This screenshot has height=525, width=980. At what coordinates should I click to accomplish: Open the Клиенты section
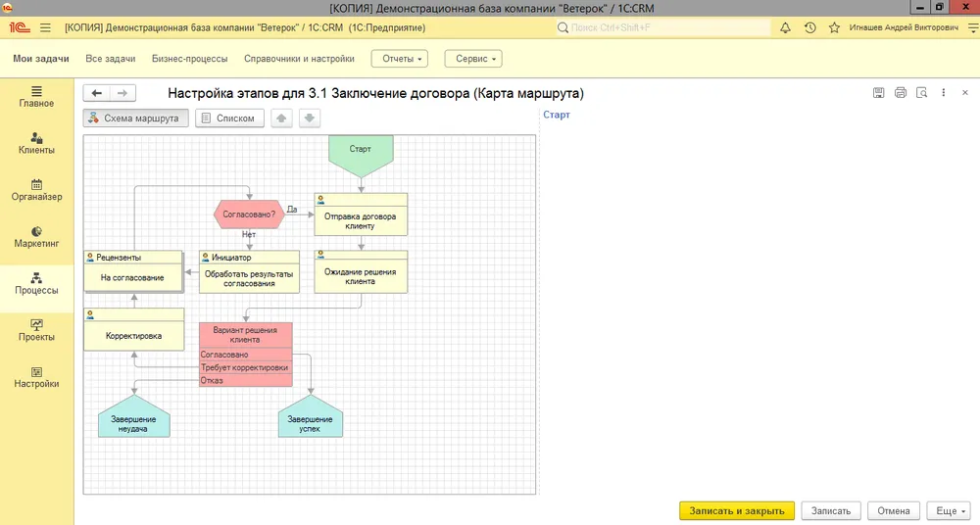pos(36,144)
